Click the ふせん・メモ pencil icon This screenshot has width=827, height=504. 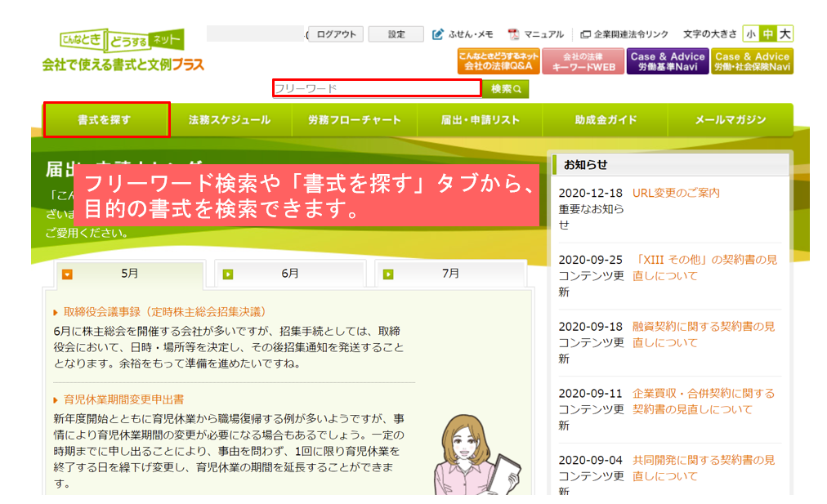(x=438, y=34)
